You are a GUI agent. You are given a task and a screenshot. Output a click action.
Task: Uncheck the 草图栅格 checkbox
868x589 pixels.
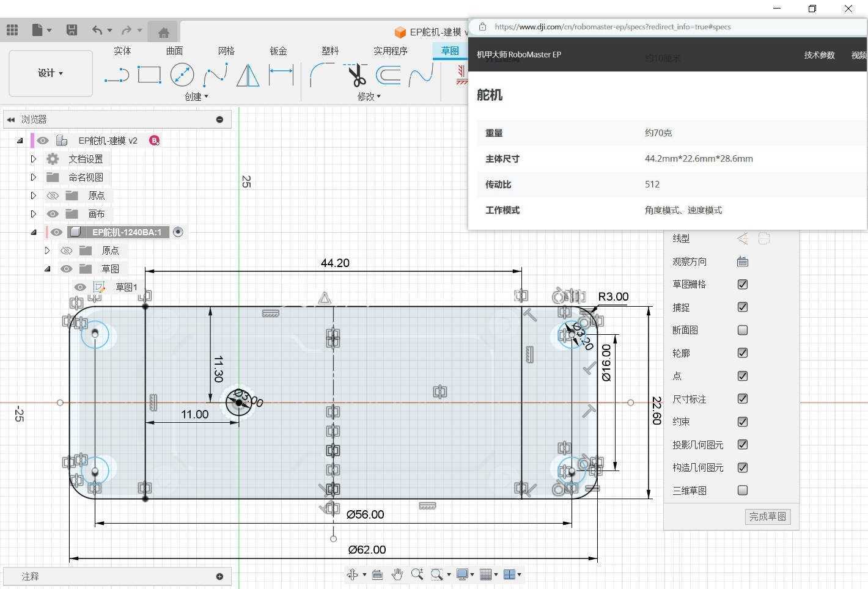(x=743, y=284)
